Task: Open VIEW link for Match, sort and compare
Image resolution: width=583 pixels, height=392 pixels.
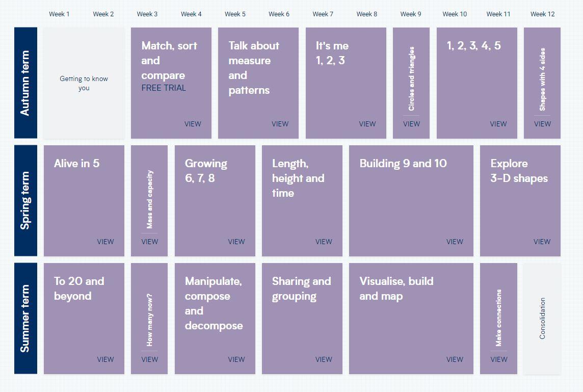Action: [193, 124]
